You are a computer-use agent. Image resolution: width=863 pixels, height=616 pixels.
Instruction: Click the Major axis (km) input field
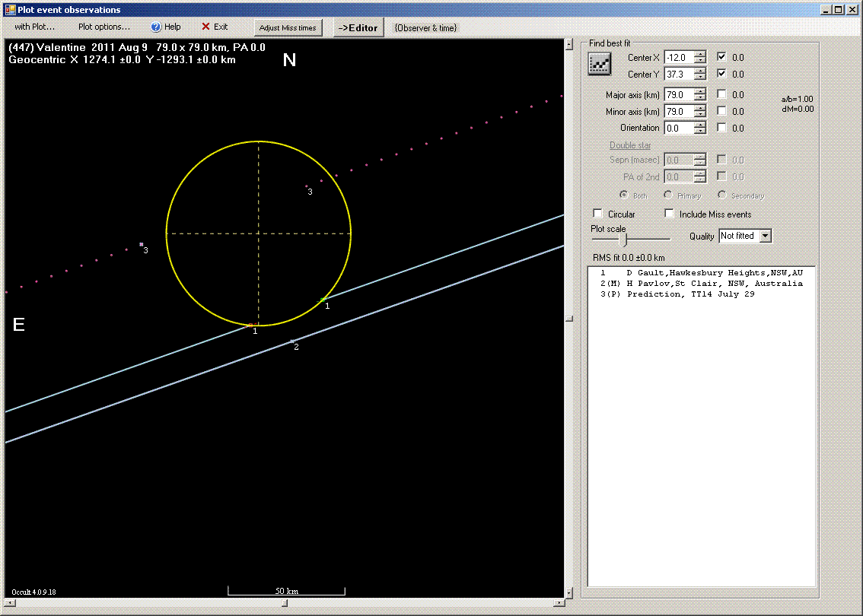(679, 94)
